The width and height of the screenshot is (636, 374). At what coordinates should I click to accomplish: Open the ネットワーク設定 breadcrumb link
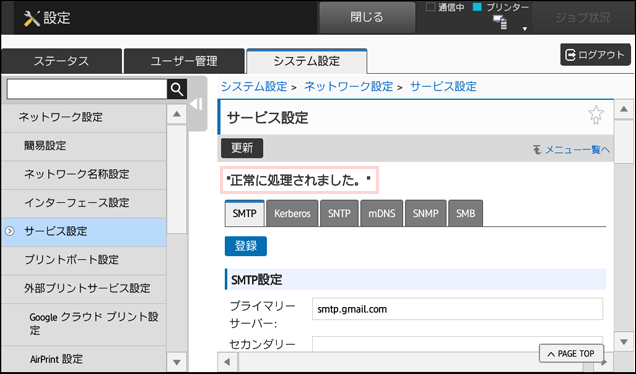click(x=348, y=86)
